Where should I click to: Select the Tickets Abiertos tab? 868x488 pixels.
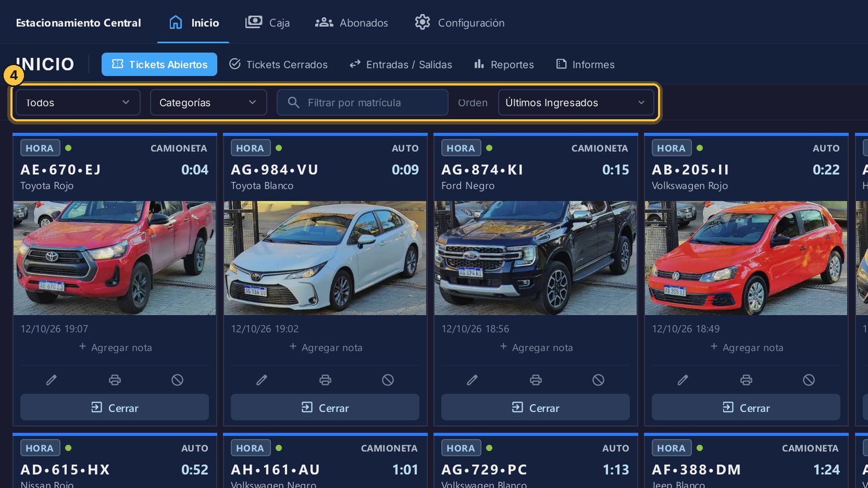pyautogui.click(x=159, y=65)
